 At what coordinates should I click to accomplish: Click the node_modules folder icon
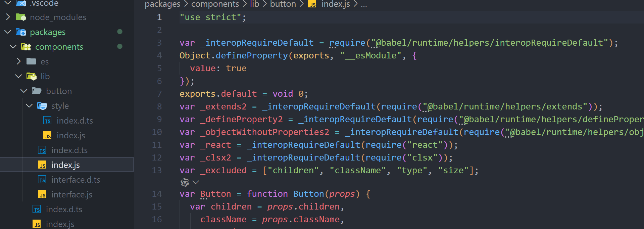click(21, 17)
